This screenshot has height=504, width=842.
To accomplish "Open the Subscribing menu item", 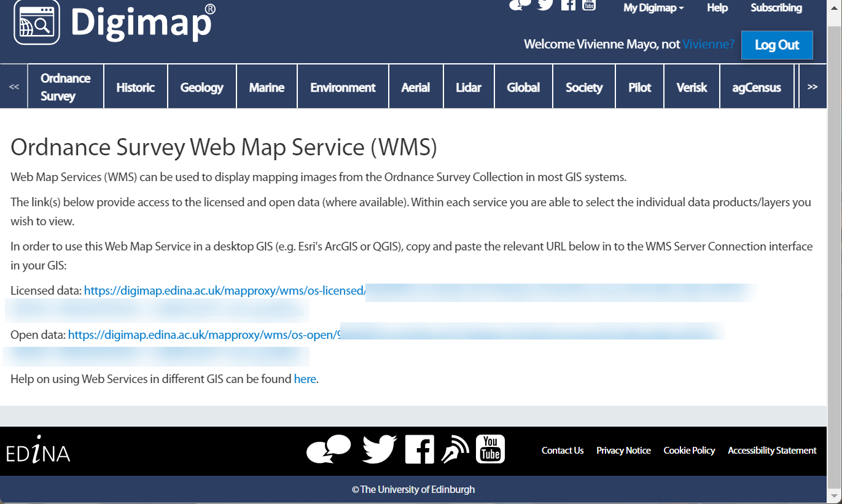I will pyautogui.click(x=776, y=8).
